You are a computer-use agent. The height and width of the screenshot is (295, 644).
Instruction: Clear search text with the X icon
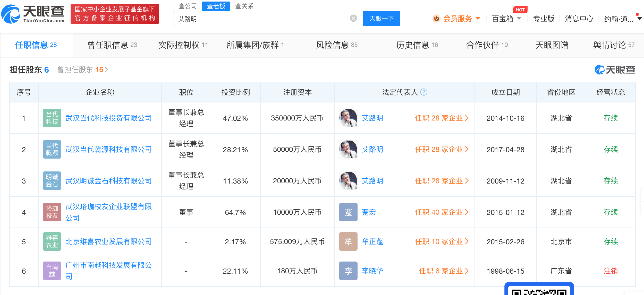[353, 18]
